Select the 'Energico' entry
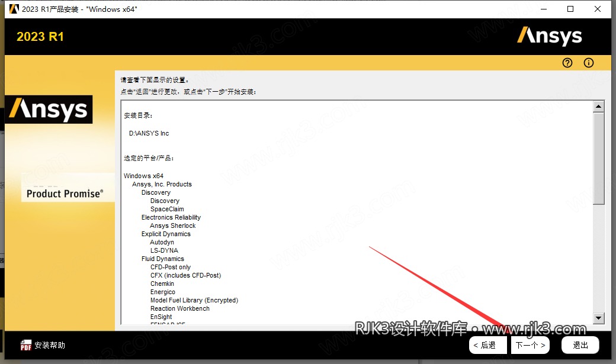This screenshot has height=364, width=616. pos(163,292)
